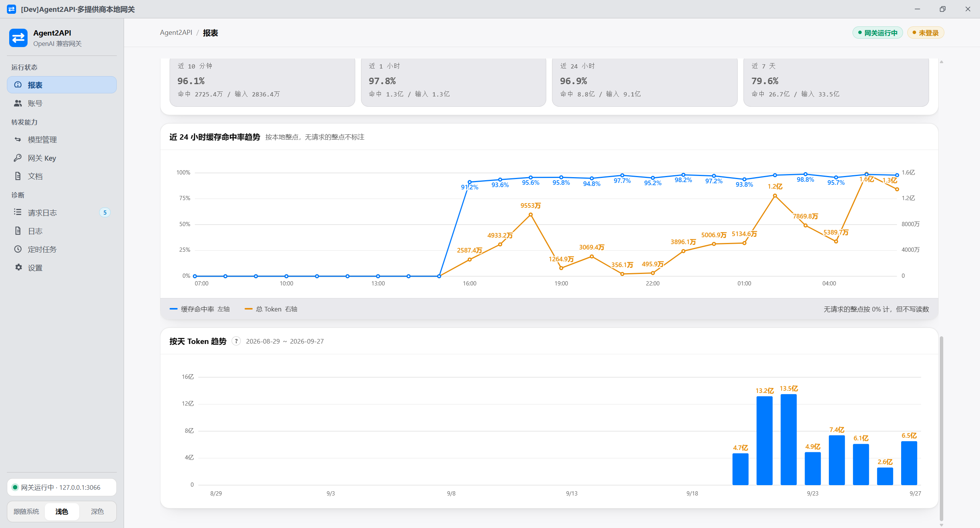Click the request log badge showing 5
Screen dimensions: 980x528
point(105,212)
